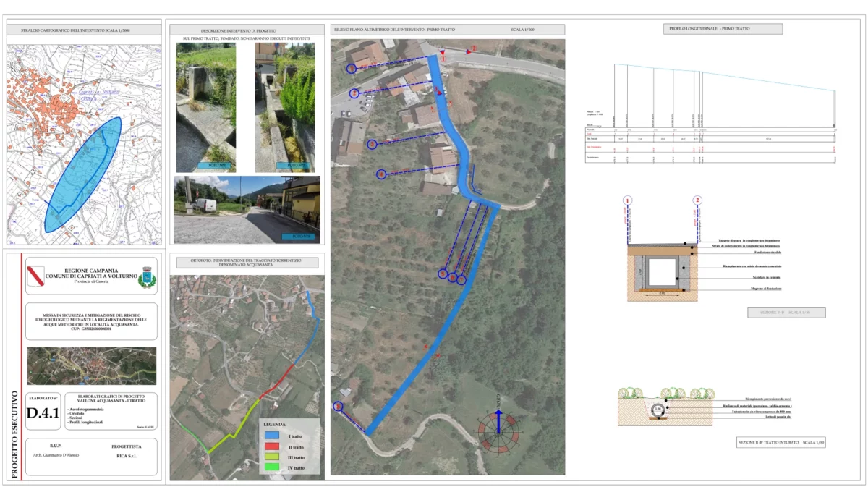Click the Regione Campania red-stripe emblem
This screenshot has width=868, height=500.
pyautogui.click(x=35, y=276)
